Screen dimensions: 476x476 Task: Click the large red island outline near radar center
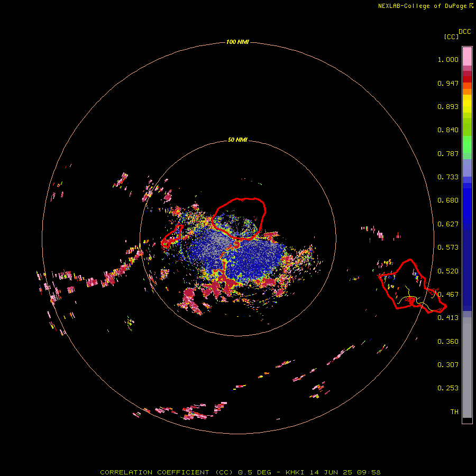coord(239,218)
